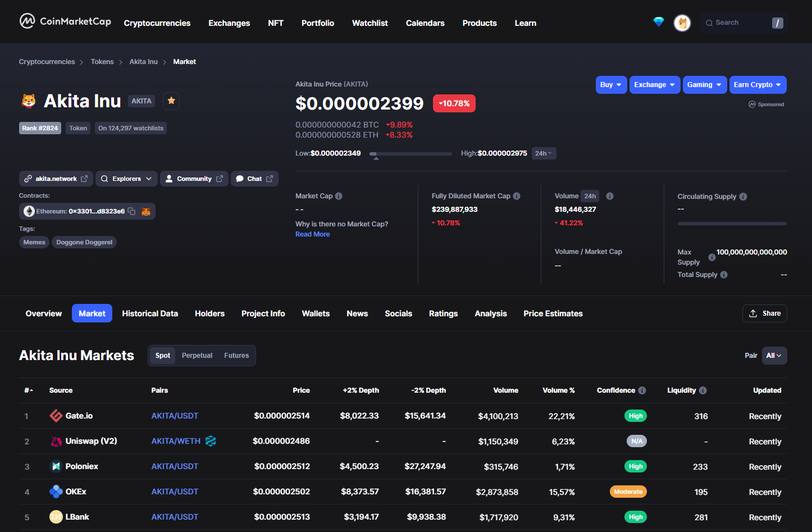The image size is (812, 532).
Task: Open the akita.network website link
Action: pyautogui.click(x=56, y=179)
